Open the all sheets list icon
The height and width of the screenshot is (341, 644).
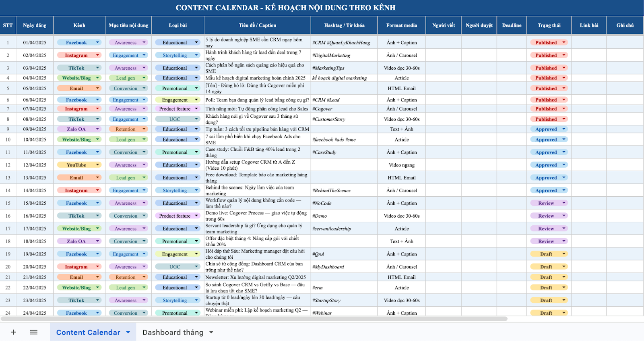[x=34, y=332]
